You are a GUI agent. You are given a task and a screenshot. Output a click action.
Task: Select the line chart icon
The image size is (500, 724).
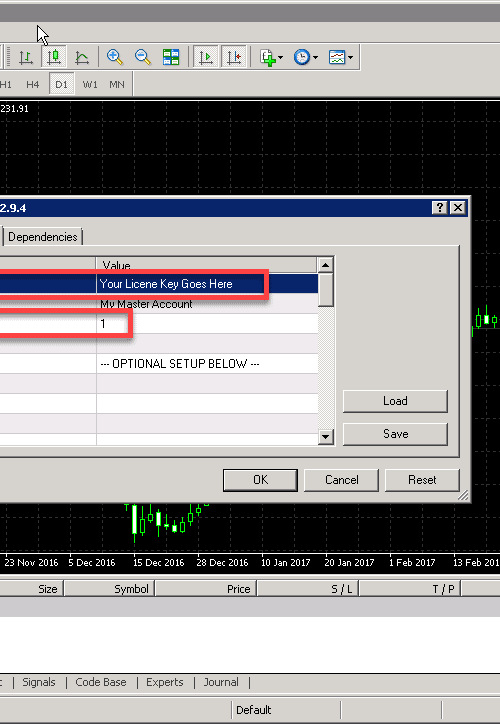click(x=82, y=57)
